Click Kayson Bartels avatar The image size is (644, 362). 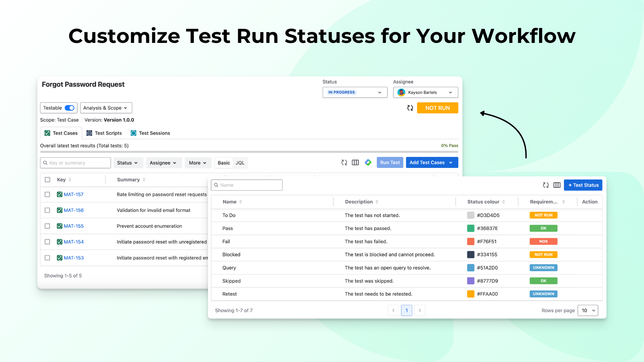[x=401, y=93]
